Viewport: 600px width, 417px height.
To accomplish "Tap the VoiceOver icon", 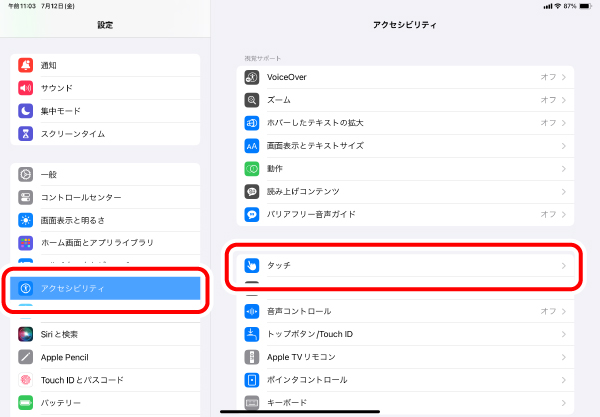I will click(x=252, y=77).
